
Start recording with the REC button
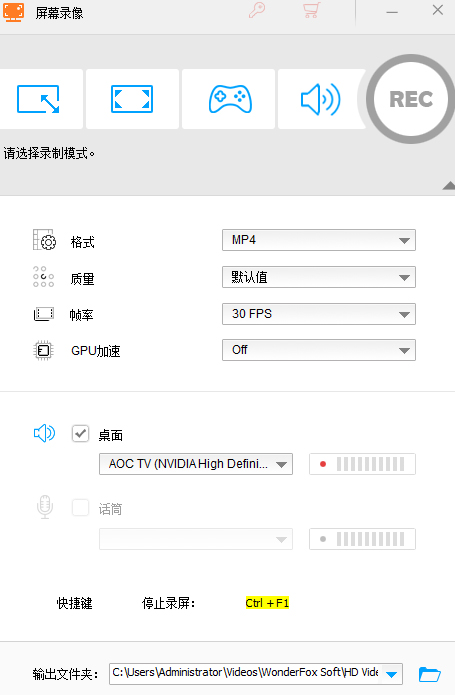pos(411,99)
